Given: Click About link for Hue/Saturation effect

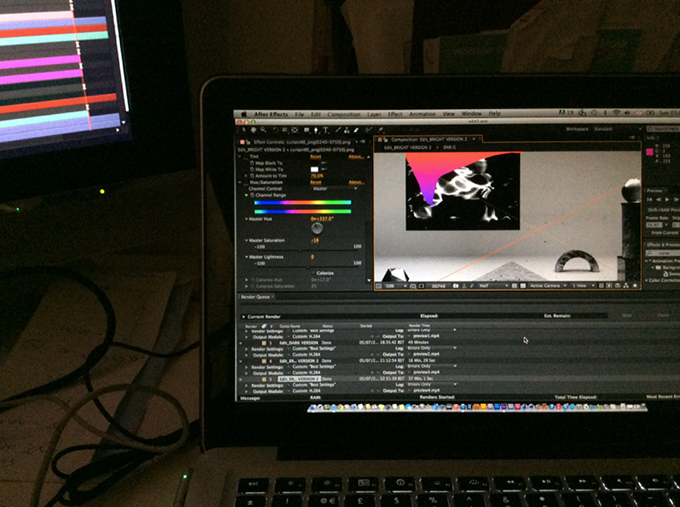Looking at the screenshot, I should 354,182.
